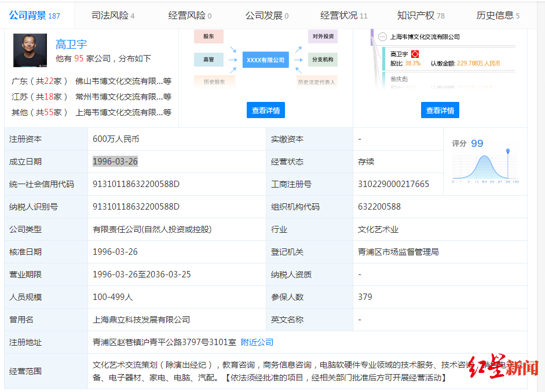Click the 附近公司 link

coord(257,342)
